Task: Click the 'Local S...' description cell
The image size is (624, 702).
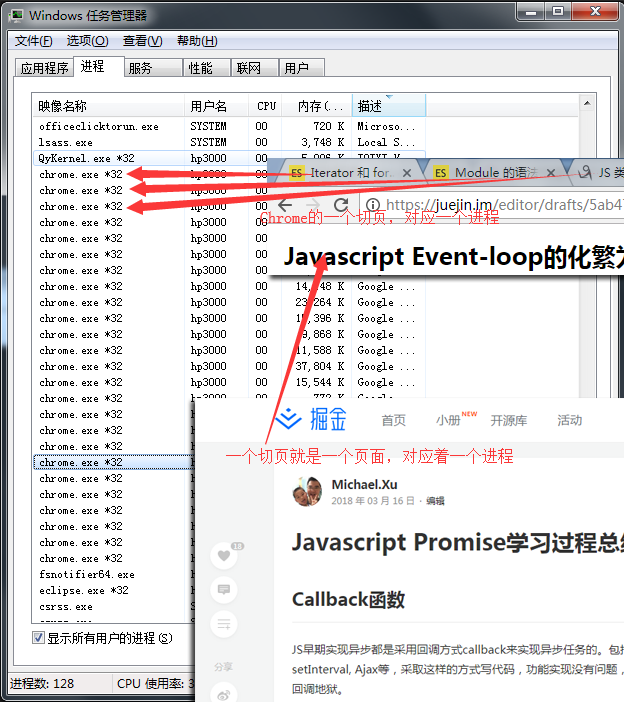Action: pos(386,142)
